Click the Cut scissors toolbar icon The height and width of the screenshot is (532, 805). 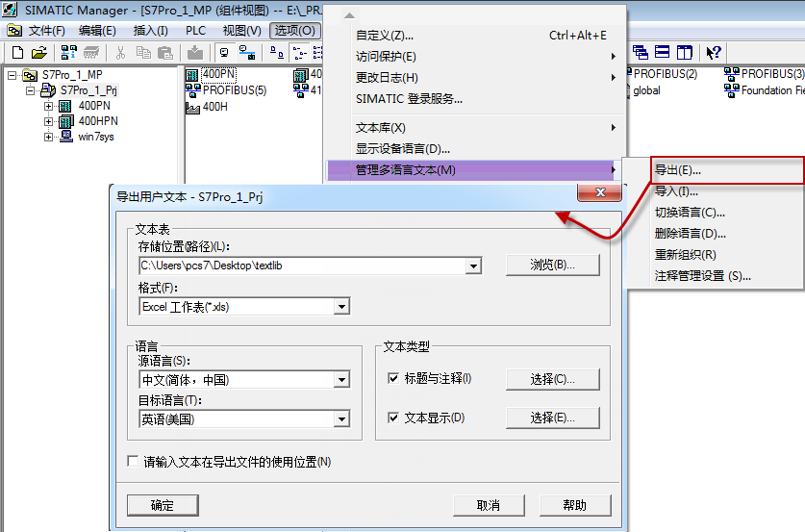(120, 52)
